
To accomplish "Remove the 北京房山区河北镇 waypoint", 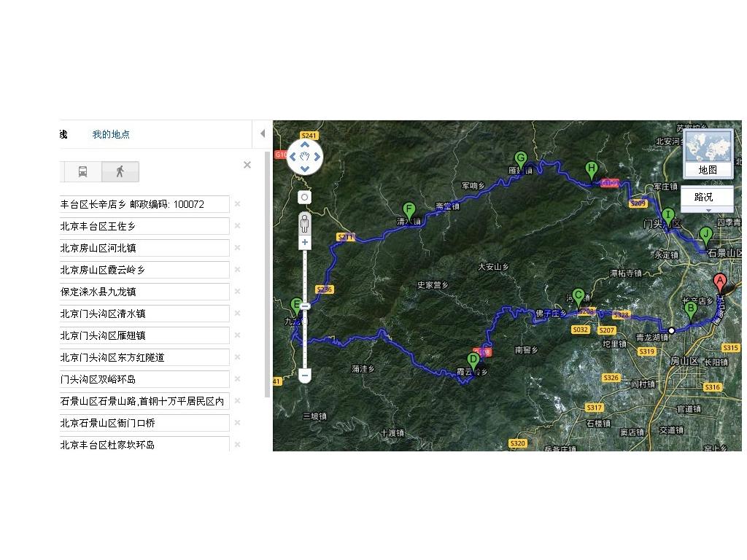I will coord(237,248).
